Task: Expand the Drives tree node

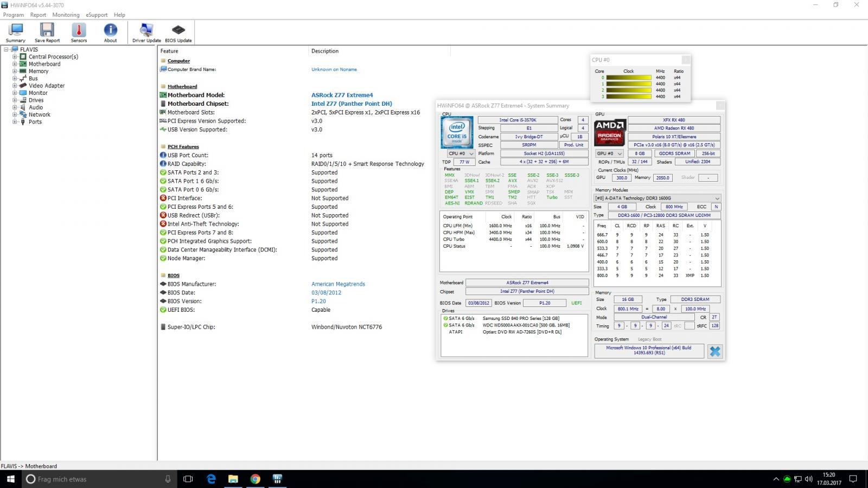Action: tap(15, 100)
